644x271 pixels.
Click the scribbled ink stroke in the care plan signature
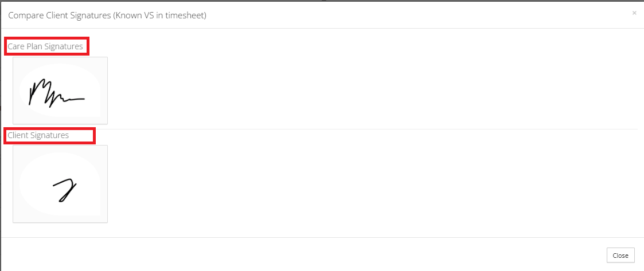pos(41,93)
